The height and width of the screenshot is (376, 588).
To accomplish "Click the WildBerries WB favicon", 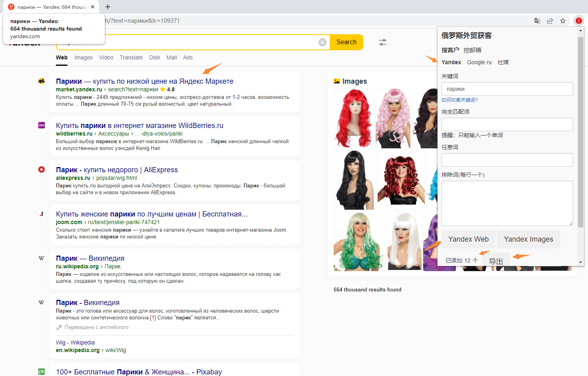I will click(42, 125).
